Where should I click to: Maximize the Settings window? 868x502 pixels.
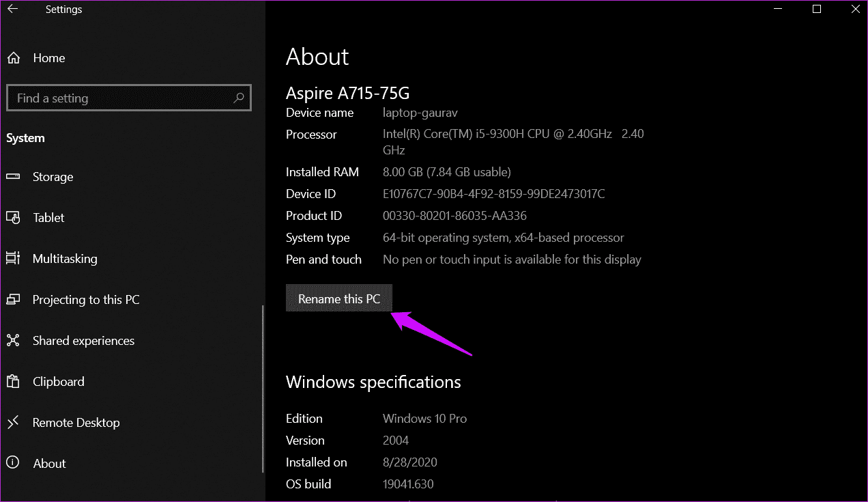point(817,10)
